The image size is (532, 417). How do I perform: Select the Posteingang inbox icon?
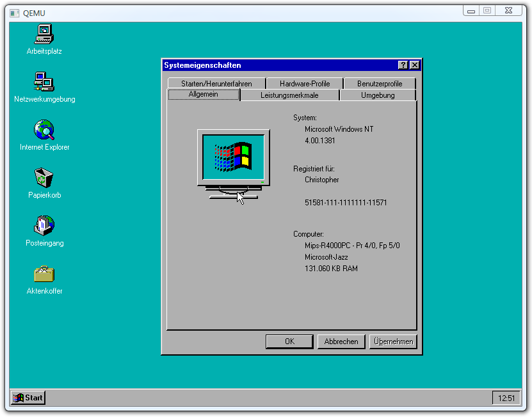44,226
